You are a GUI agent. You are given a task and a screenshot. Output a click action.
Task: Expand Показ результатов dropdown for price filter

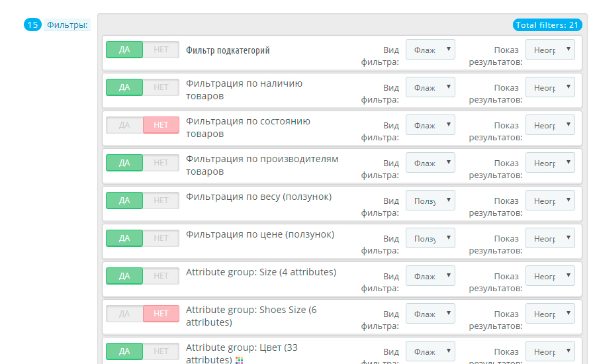pos(550,238)
